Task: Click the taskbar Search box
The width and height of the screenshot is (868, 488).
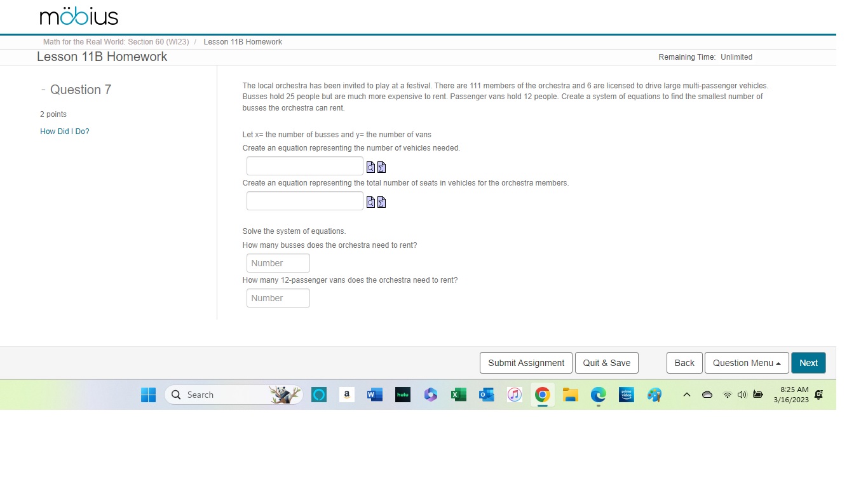Action: point(234,395)
